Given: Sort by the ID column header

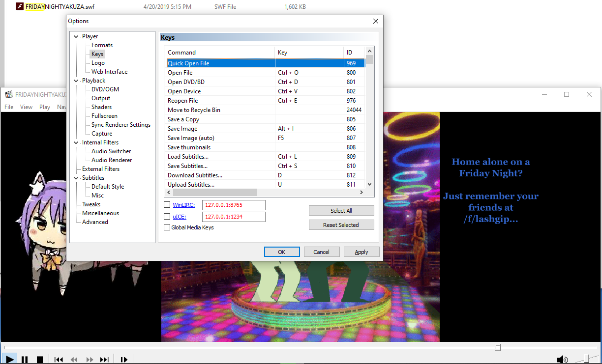Looking at the screenshot, I should (354, 53).
